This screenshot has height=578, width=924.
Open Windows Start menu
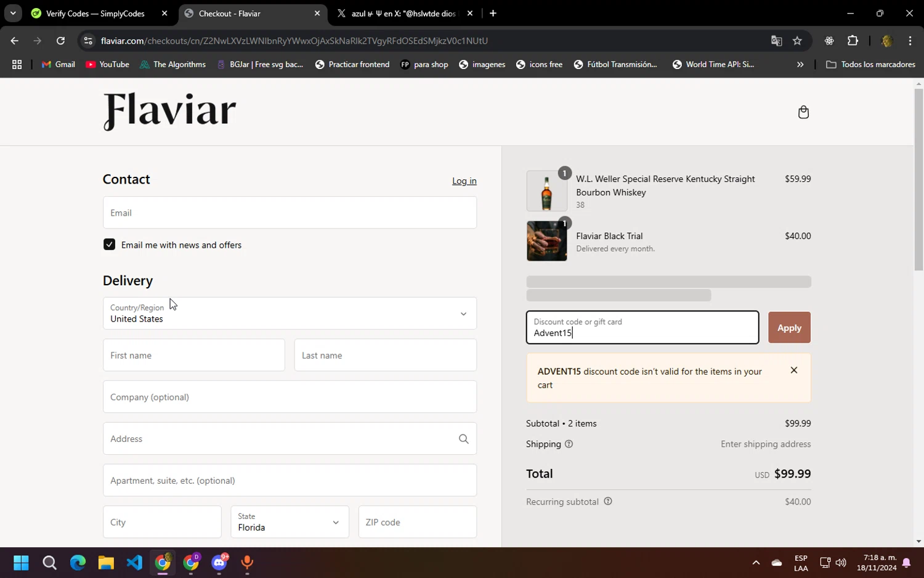[x=21, y=563]
